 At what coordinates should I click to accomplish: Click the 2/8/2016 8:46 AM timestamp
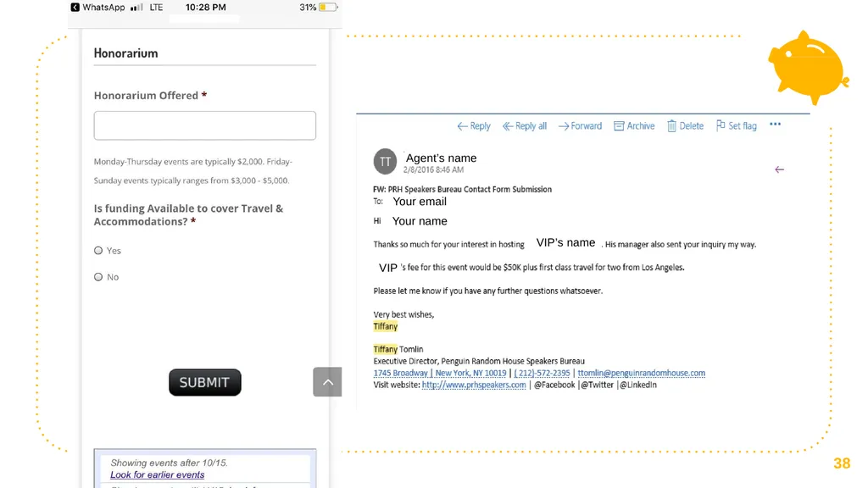(433, 169)
